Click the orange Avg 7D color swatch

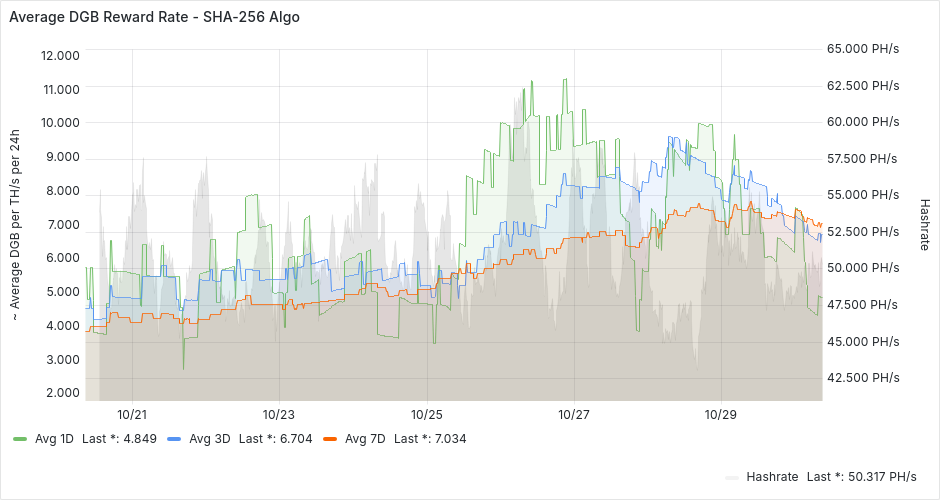(330, 438)
